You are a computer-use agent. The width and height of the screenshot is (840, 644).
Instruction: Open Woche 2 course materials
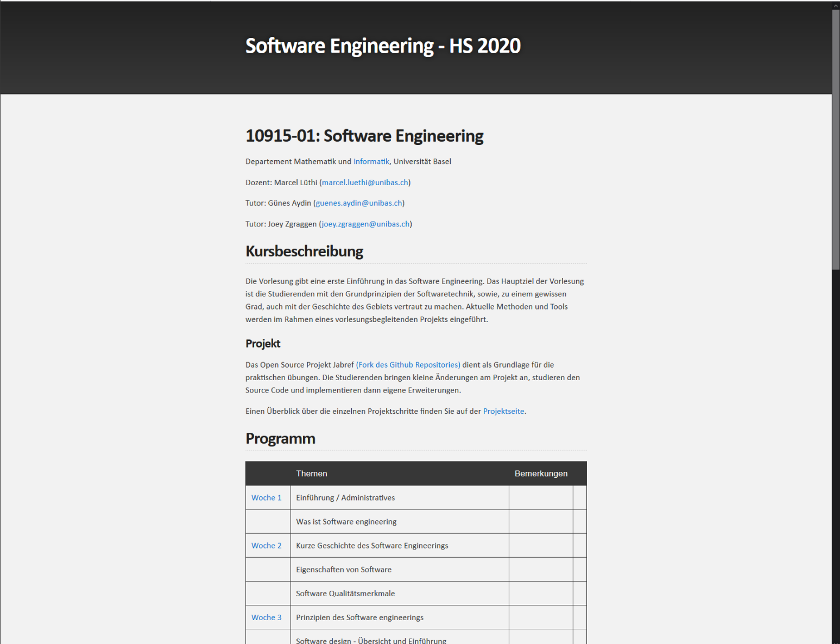pos(266,545)
